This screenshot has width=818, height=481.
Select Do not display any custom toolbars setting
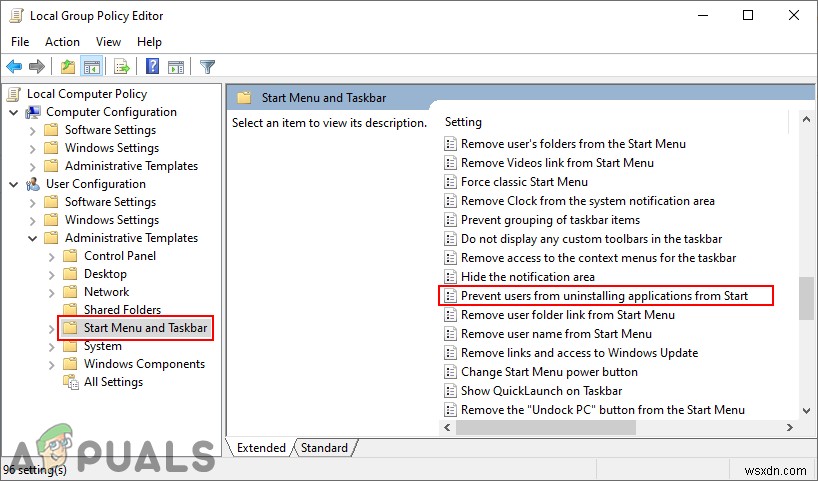click(x=591, y=239)
